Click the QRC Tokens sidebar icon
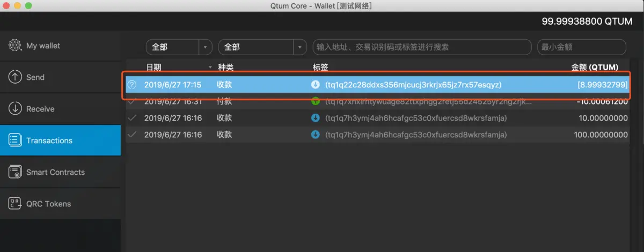 click(x=14, y=204)
